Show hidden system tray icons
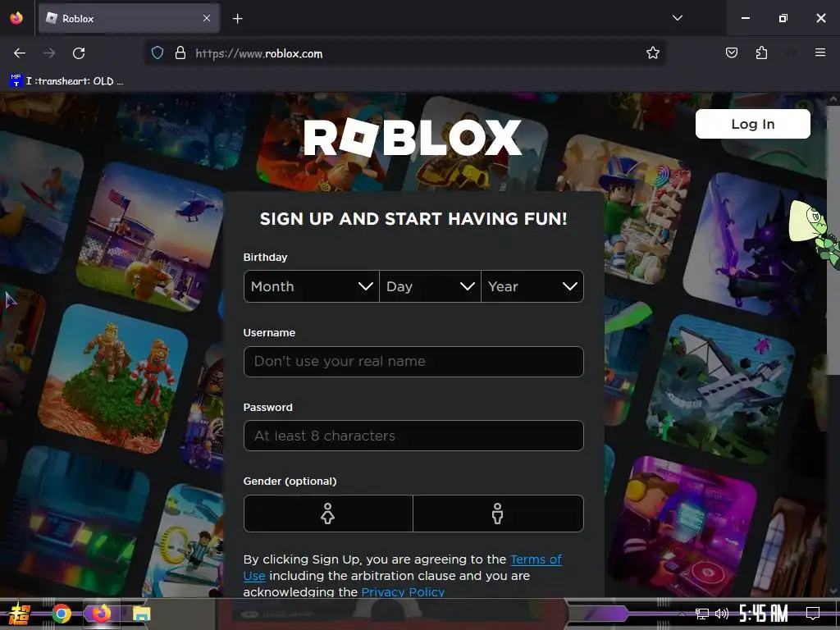Image resolution: width=840 pixels, height=630 pixels. 682,614
